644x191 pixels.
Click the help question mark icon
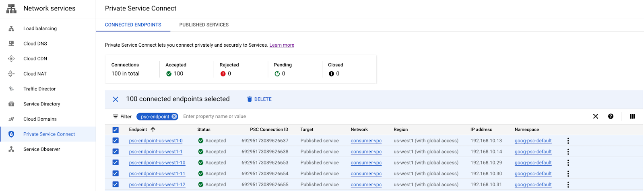click(611, 116)
